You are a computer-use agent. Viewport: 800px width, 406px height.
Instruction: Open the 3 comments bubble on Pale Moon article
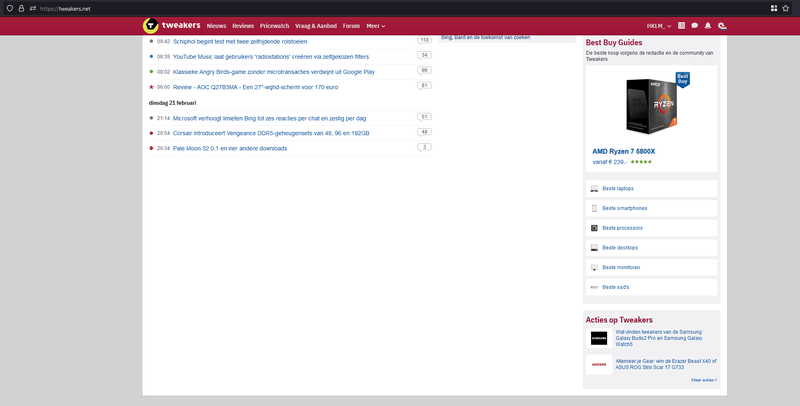coord(424,147)
